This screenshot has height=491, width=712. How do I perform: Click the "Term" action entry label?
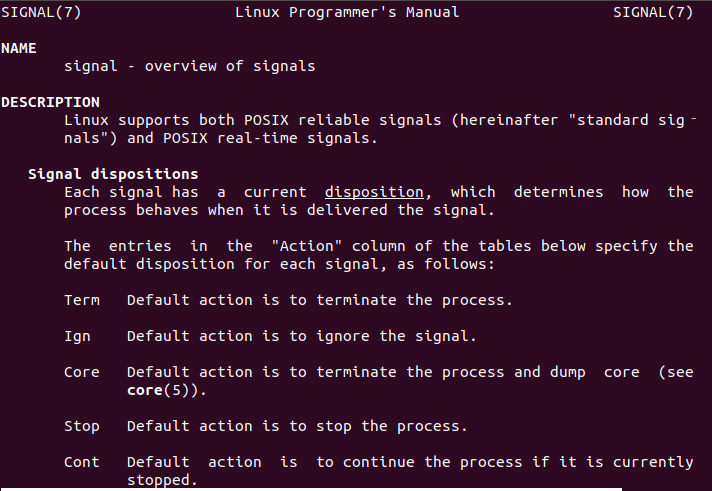(x=82, y=300)
